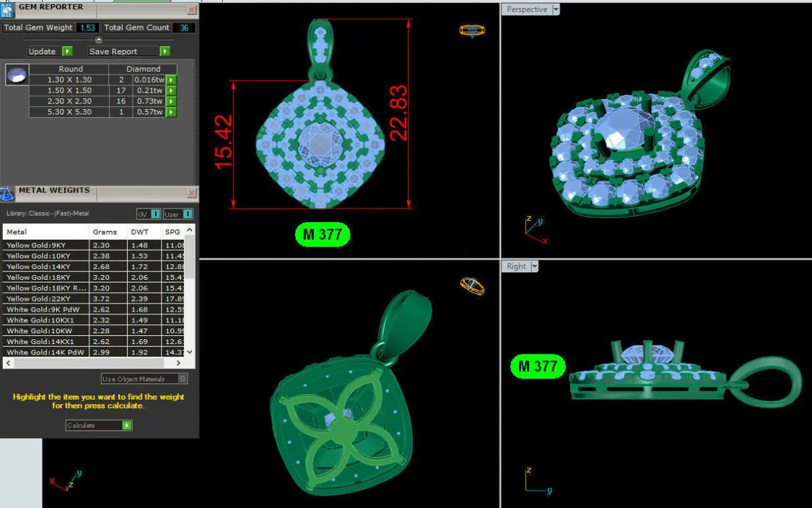The height and width of the screenshot is (508, 812).
Task: Select the White Gold:14KX1 row
Action: coord(94,342)
